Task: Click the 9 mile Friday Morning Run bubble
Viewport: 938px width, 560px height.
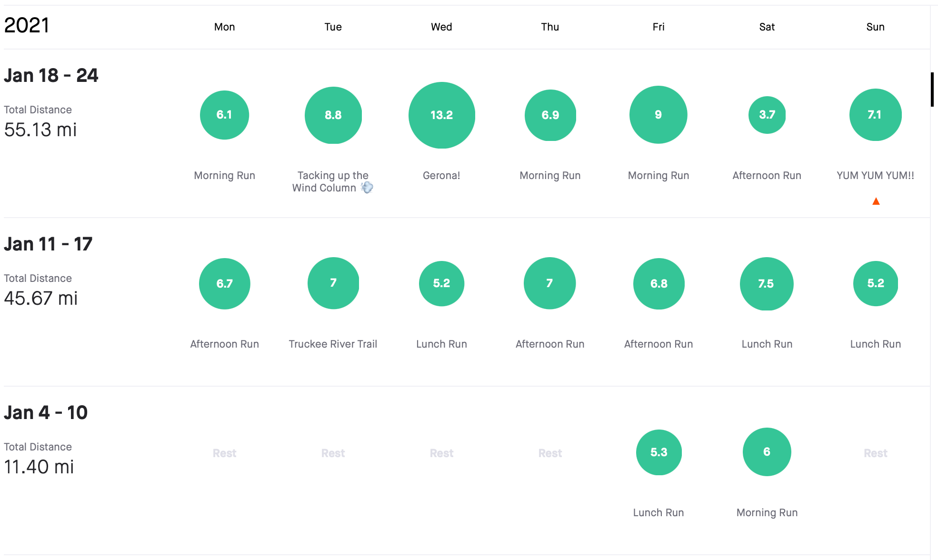Action: click(x=658, y=115)
